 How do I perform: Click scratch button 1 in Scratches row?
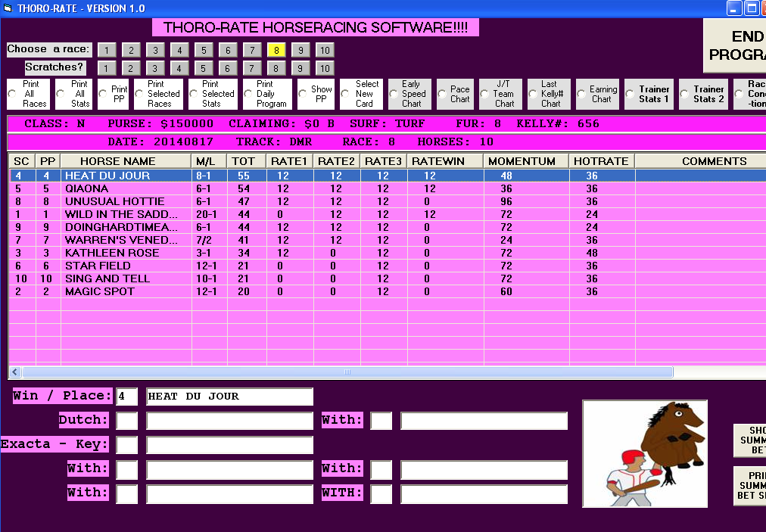(107, 68)
